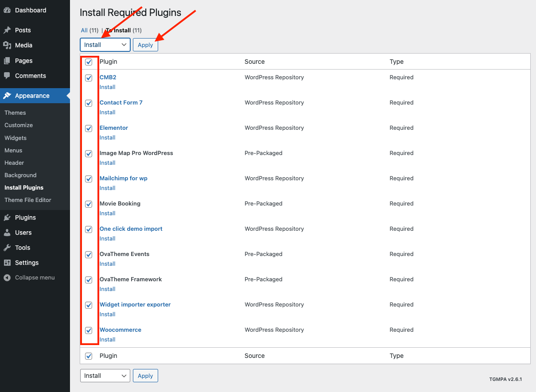Click the Tools wrench icon
536x392 pixels.
pyautogui.click(x=7, y=248)
